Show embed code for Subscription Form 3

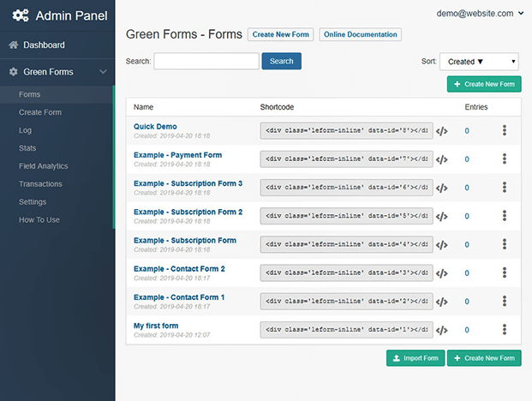pos(442,188)
